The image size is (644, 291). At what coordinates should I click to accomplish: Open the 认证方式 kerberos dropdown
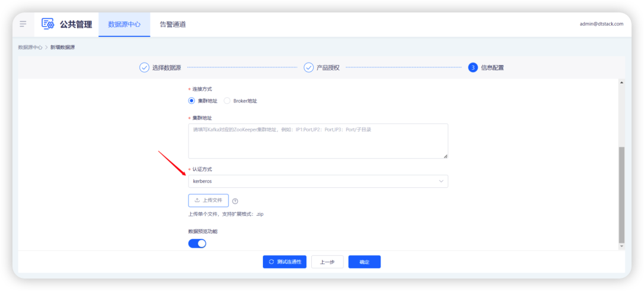318,181
